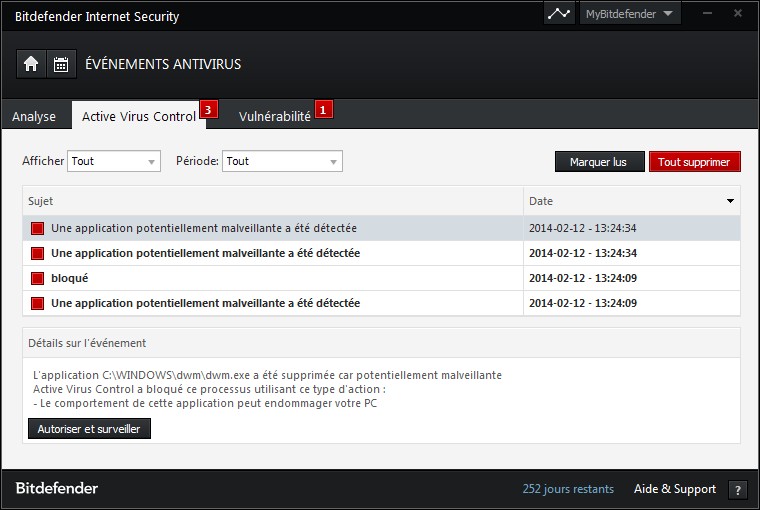Click the red 1 badge on Vulnérabilité
This screenshot has height=510, width=760.
click(x=323, y=110)
